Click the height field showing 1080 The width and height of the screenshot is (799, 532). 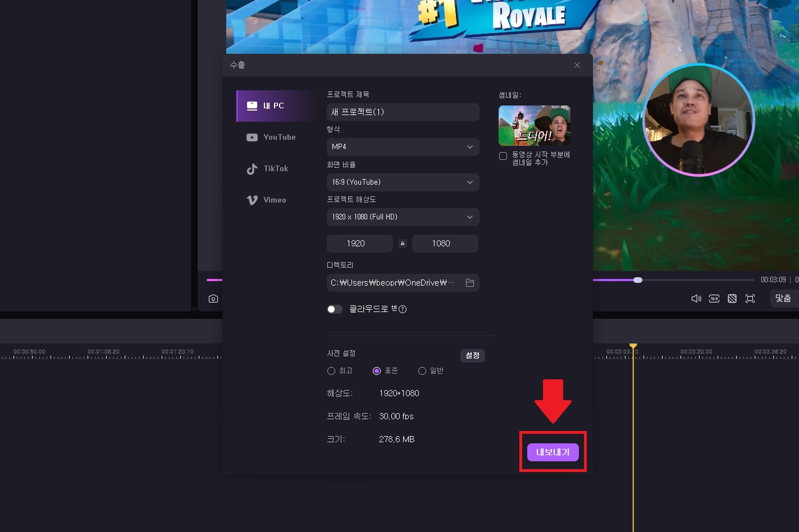(445, 244)
